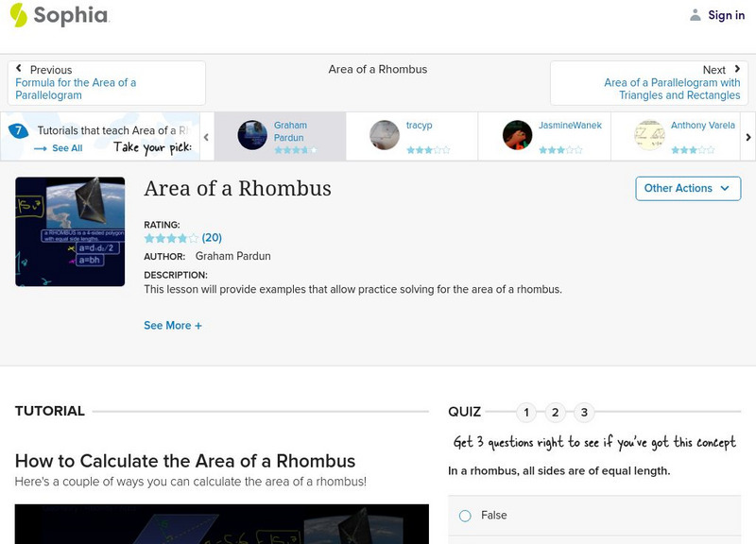Play the rhombus tutorial video
This screenshot has width=756, height=544.
click(x=222, y=524)
